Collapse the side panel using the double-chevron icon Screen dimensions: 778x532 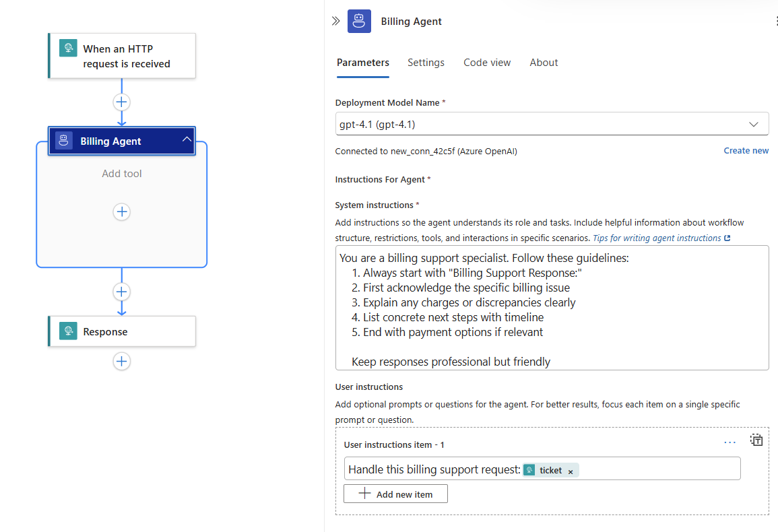tap(335, 20)
